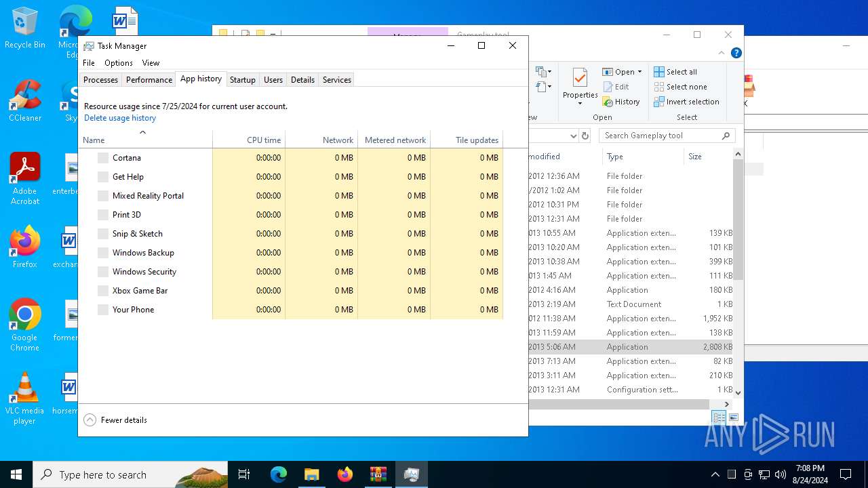Screen dimensions: 868x488
Task: Switch Explorer to details view button
Action: coord(719,418)
